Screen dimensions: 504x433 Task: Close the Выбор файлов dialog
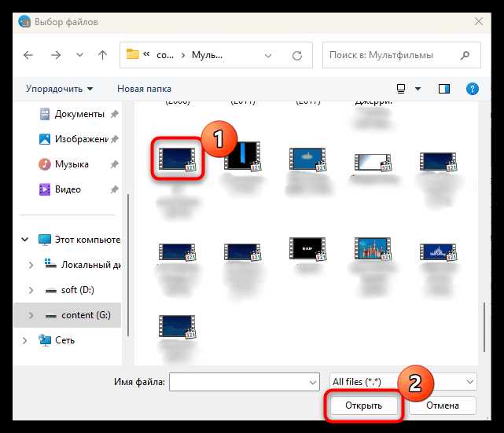coord(479,22)
